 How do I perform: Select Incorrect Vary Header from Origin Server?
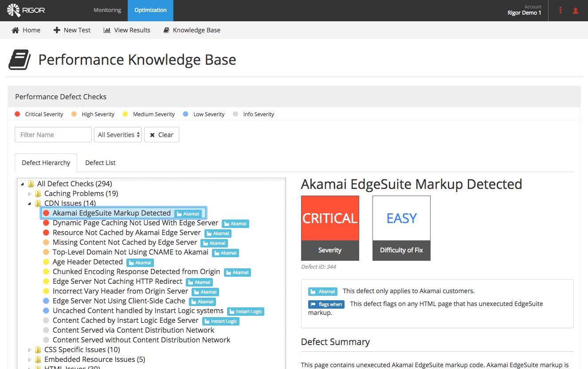coord(121,291)
